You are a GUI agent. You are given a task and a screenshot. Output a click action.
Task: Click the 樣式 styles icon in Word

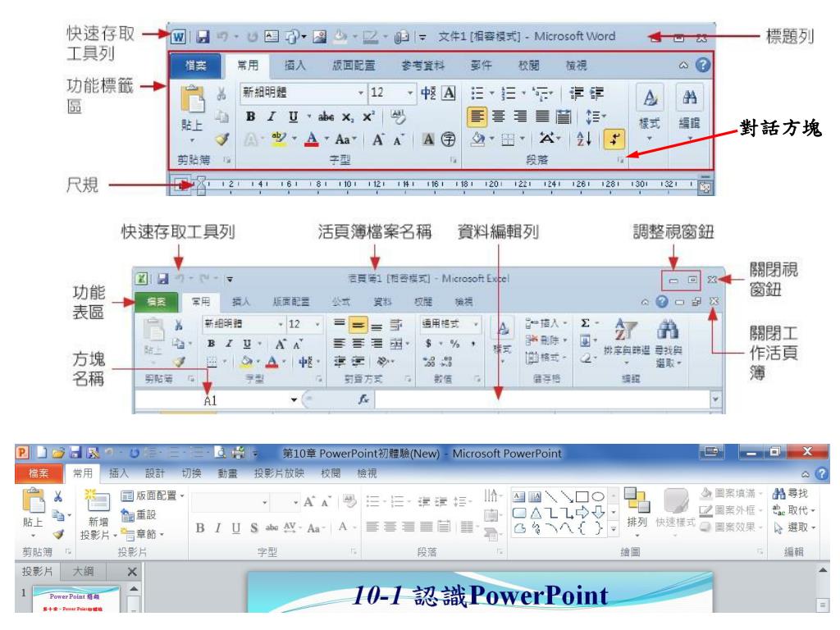click(x=650, y=99)
